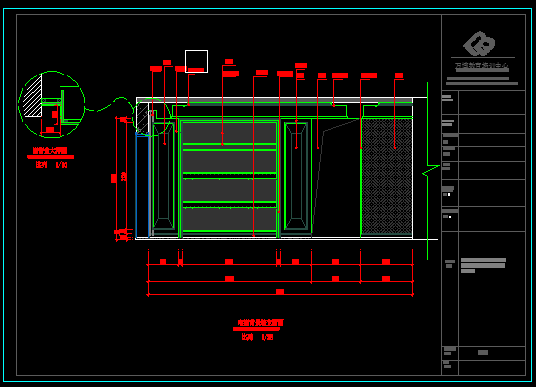Select the white floor line under the elevation
The height and width of the screenshot is (387, 536).
[287, 239]
